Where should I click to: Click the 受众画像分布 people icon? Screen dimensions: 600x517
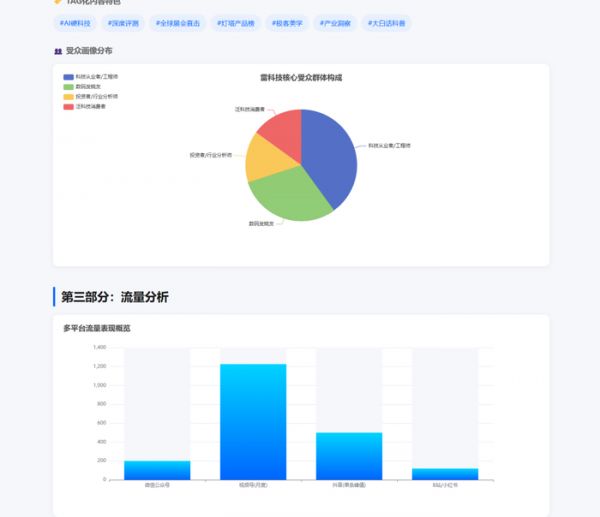pos(58,50)
